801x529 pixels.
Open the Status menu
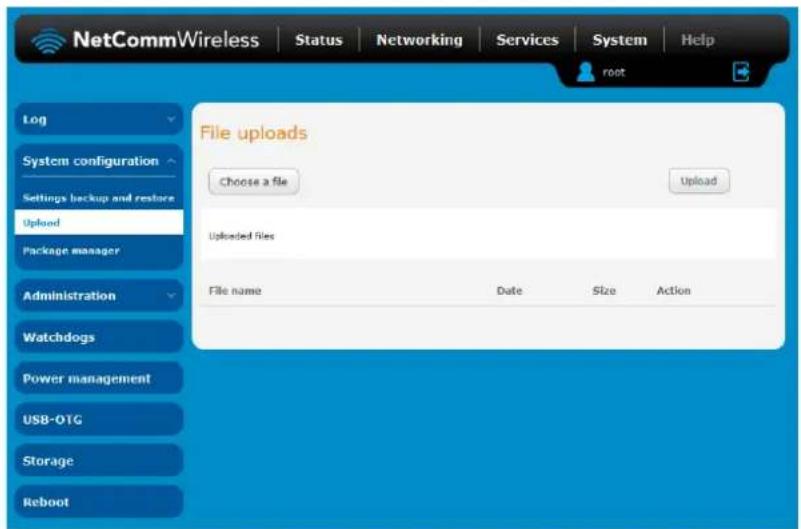[319, 40]
